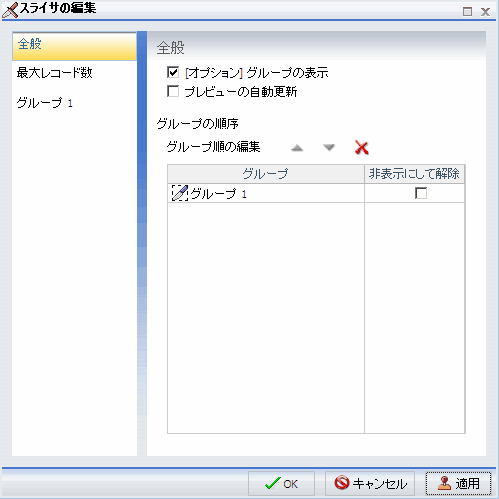Viewport: 499px width, 499px height.
Task: Click the move group down arrow
Action: [329, 147]
